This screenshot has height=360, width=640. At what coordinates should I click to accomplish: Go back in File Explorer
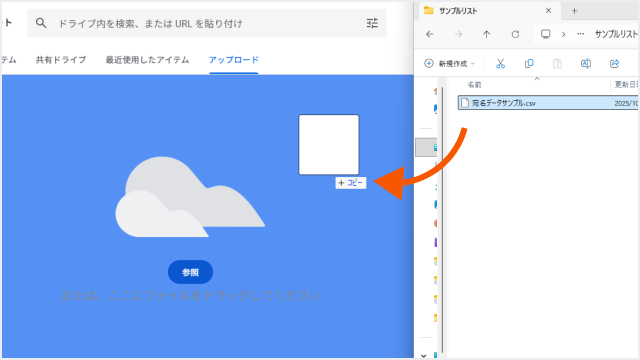[x=430, y=34]
